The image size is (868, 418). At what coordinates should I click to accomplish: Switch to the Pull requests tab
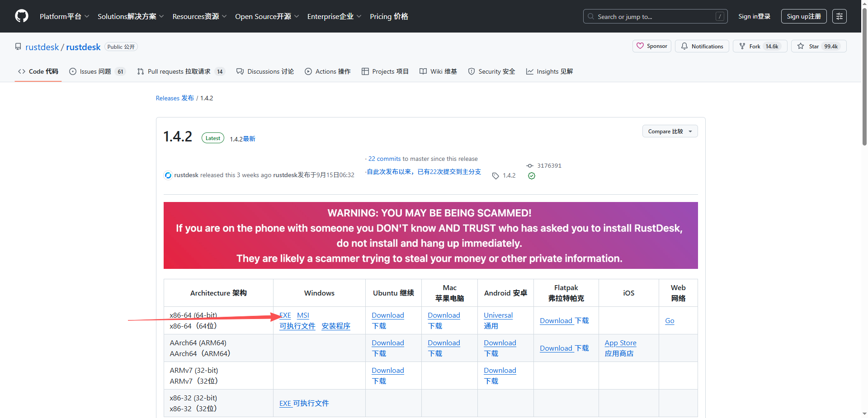click(x=181, y=71)
